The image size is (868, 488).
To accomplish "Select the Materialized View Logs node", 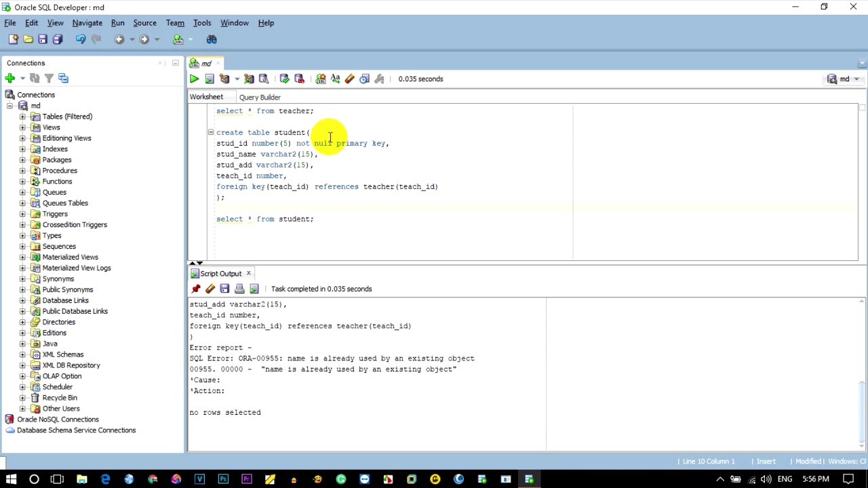I will pyautogui.click(x=77, y=268).
